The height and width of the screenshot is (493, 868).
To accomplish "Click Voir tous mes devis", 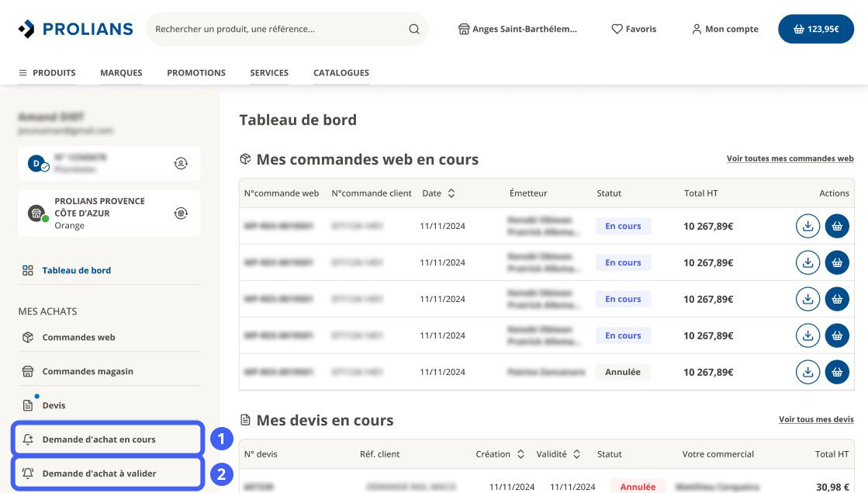I will pos(816,419).
